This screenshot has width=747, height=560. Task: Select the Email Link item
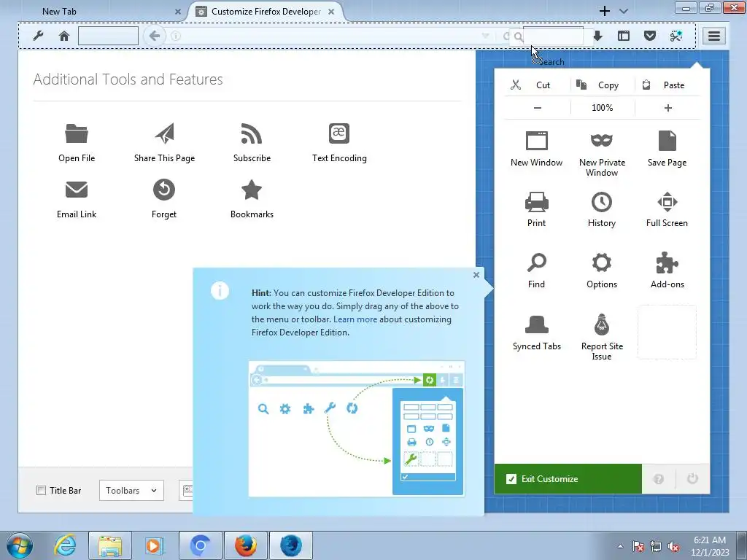(x=76, y=199)
